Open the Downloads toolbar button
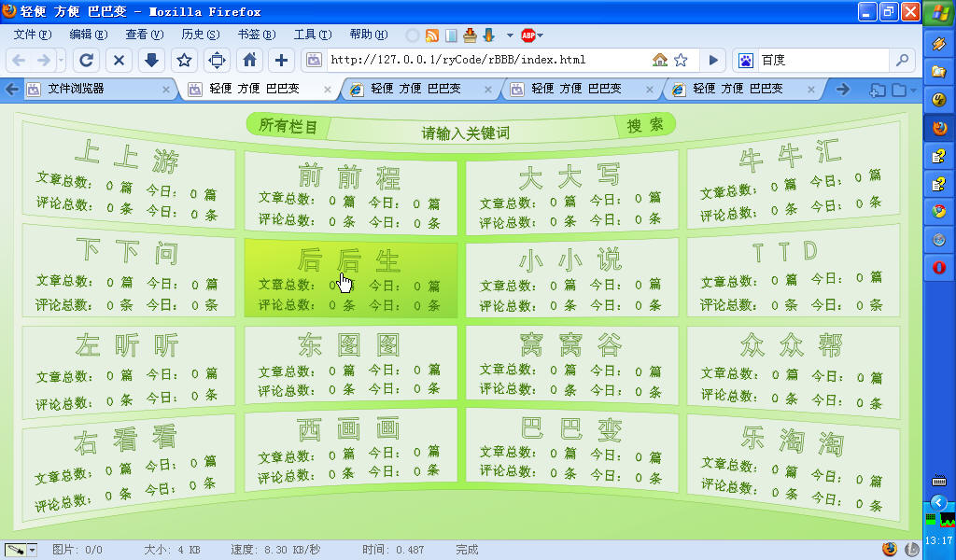Screen dimensions: 956x560 (152, 60)
